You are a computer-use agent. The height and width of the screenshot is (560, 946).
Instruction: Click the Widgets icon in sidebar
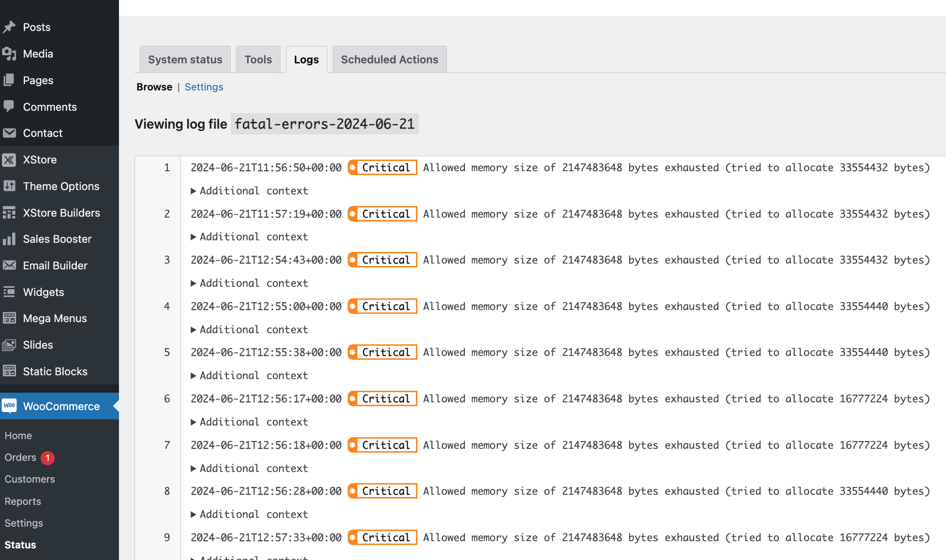click(9, 292)
